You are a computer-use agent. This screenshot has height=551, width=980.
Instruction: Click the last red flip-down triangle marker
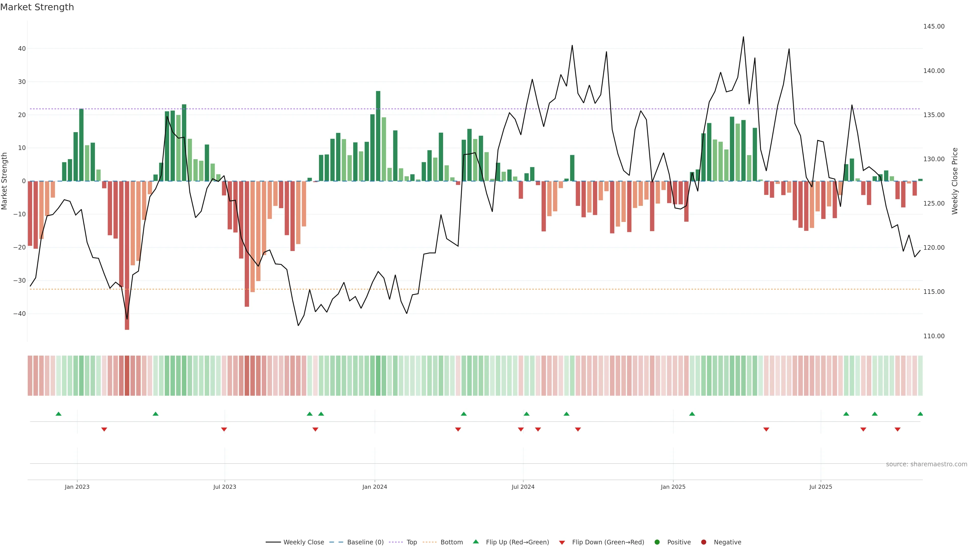point(898,429)
